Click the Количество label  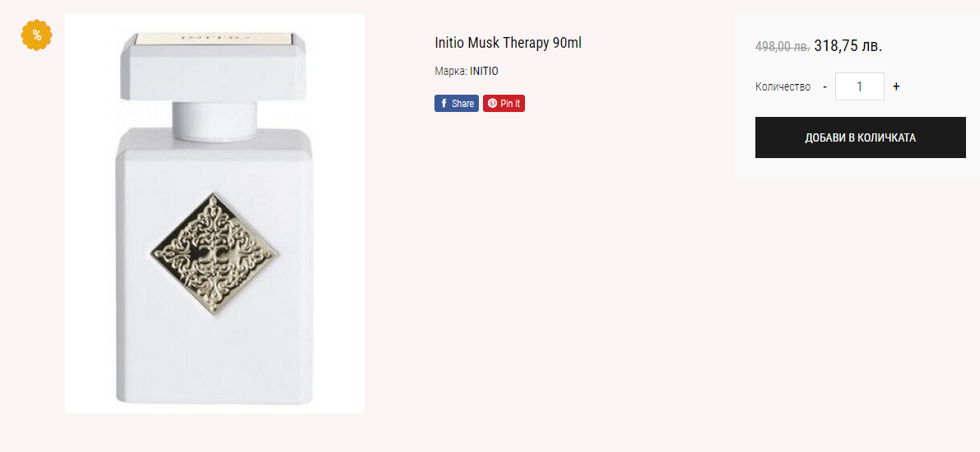coord(783,87)
